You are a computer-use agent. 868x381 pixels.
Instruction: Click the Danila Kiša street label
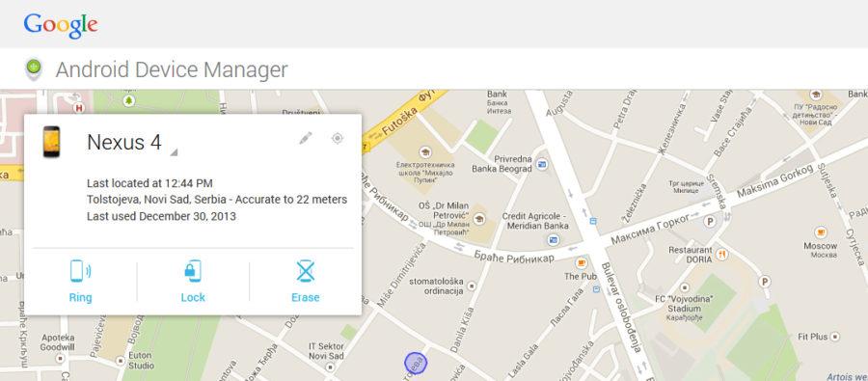pos(462,330)
